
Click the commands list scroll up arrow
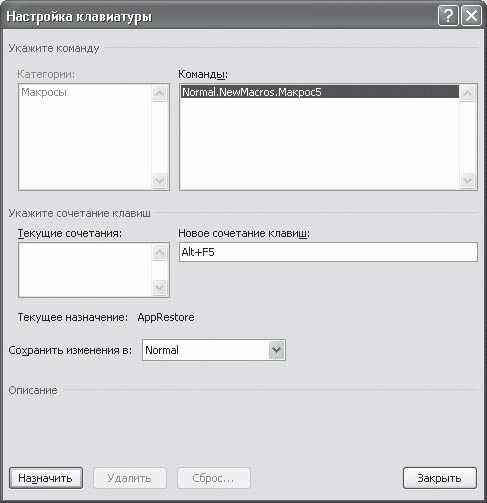point(467,94)
